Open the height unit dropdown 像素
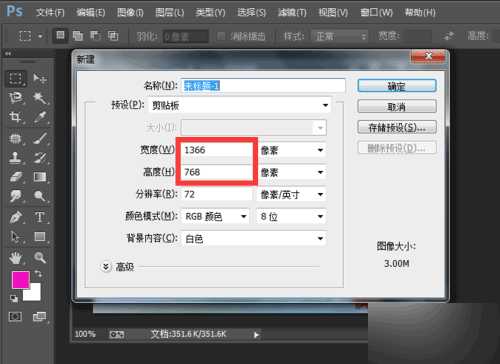The height and width of the screenshot is (364, 500). pyautogui.click(x=292, y=172)
